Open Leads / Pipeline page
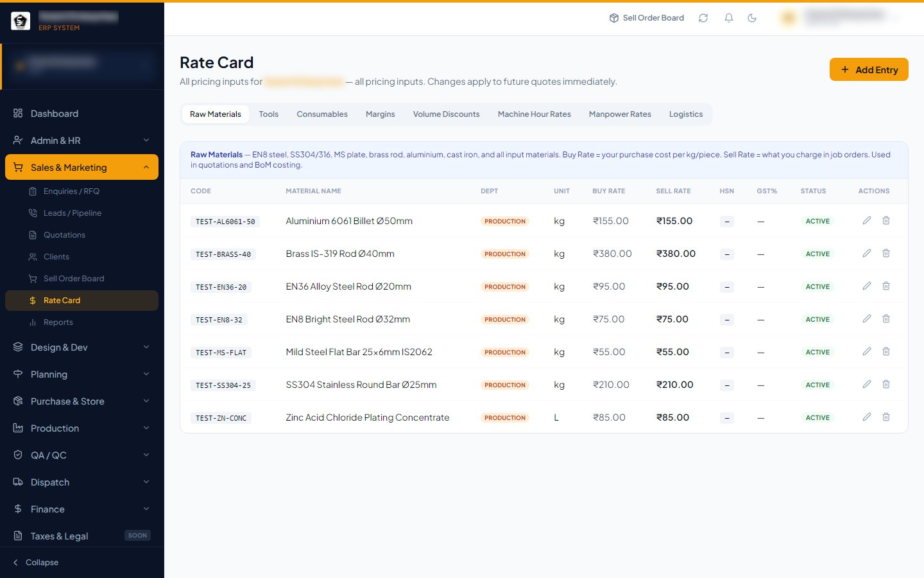This screenshot has width=924, height=578. click(x=81, y=213)
